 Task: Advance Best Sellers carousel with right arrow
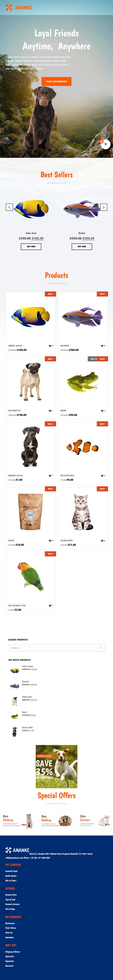click(103, 207)
